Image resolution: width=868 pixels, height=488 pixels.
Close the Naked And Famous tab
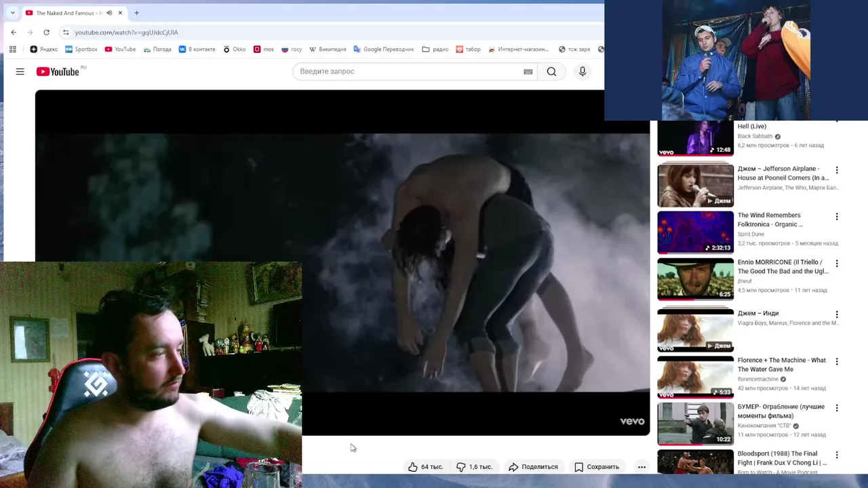tap(121, 13)
